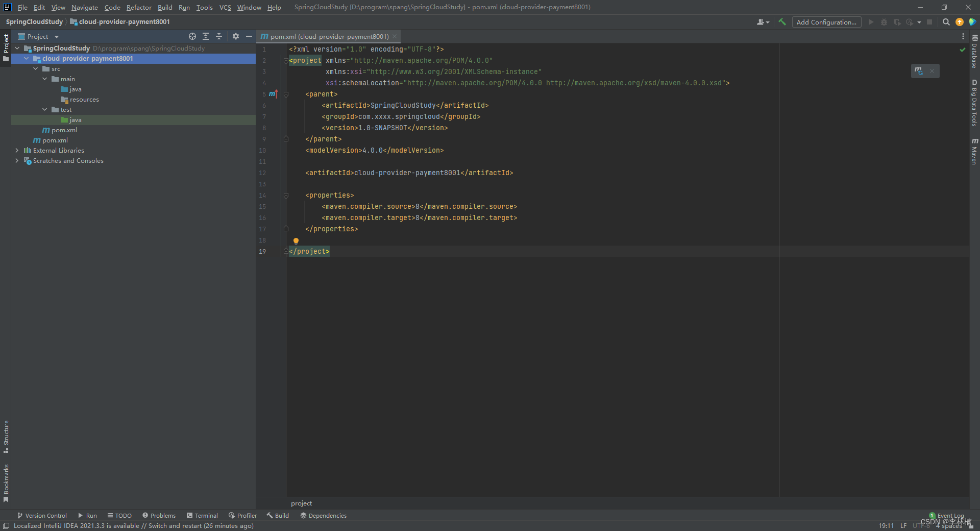Click Collapse All icon in Project panel
The image size is (980, 531).
(219, 36)
